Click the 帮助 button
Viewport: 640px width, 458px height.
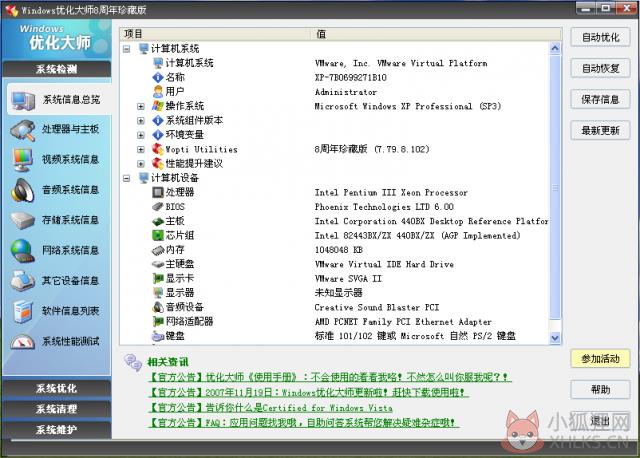click(x=600, y=389)
